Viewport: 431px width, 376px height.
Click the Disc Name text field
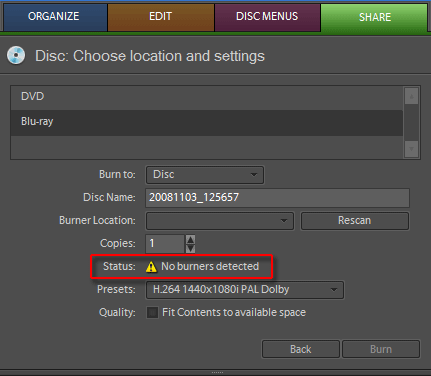[x=277, y=197]
